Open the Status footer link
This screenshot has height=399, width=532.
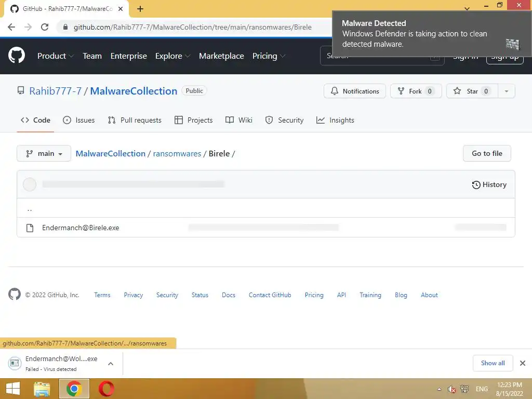click(x=200, y=295)
